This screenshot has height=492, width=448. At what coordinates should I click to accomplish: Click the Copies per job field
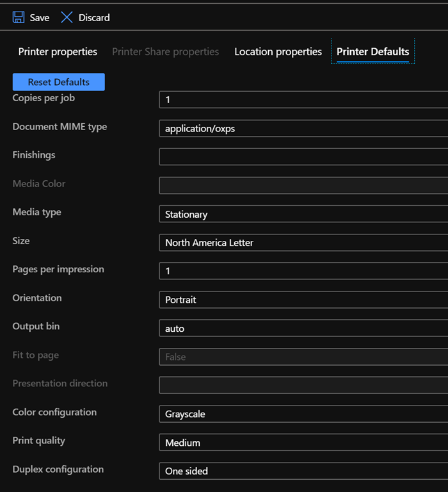(x=303, y=100)
